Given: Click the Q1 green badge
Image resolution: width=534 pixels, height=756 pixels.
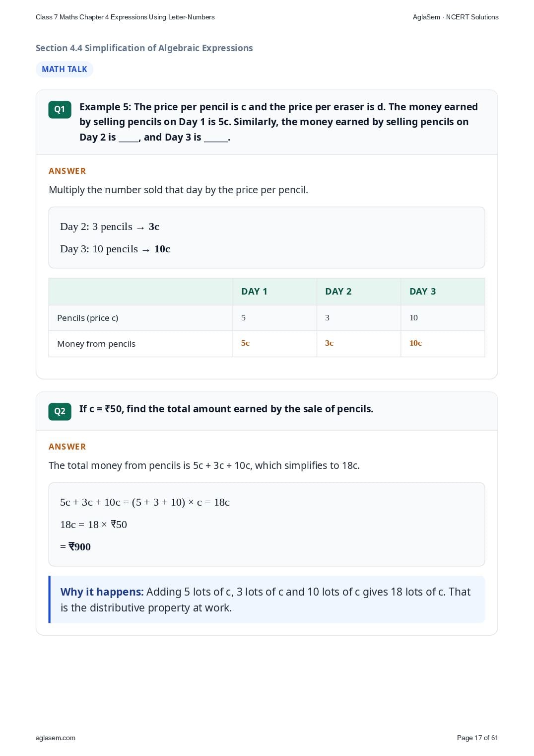Looking at the screenshot, I should coord(60,109).
